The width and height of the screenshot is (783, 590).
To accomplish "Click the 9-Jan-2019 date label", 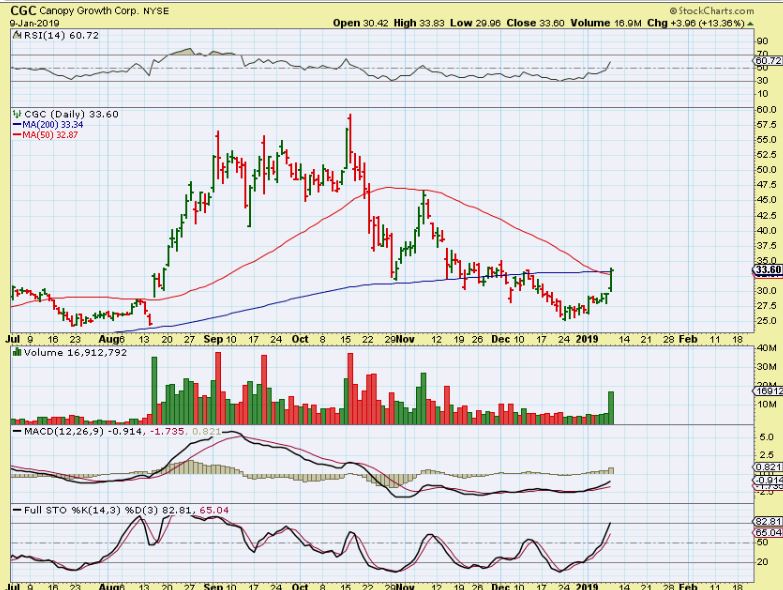I will coord(34,23).
